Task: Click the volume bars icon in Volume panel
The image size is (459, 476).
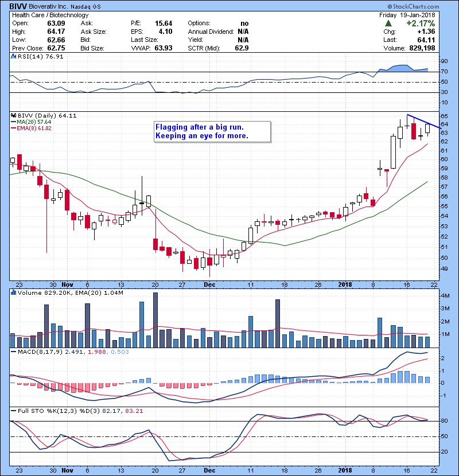Action: pyautogui.click(x=13, y=292)
